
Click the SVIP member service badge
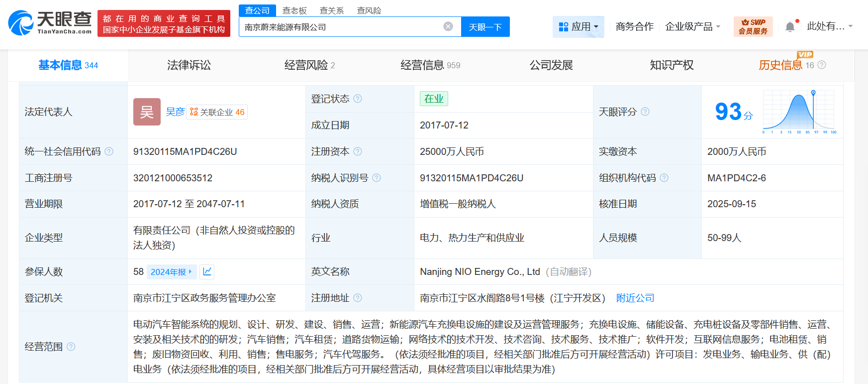pos(753,26)
